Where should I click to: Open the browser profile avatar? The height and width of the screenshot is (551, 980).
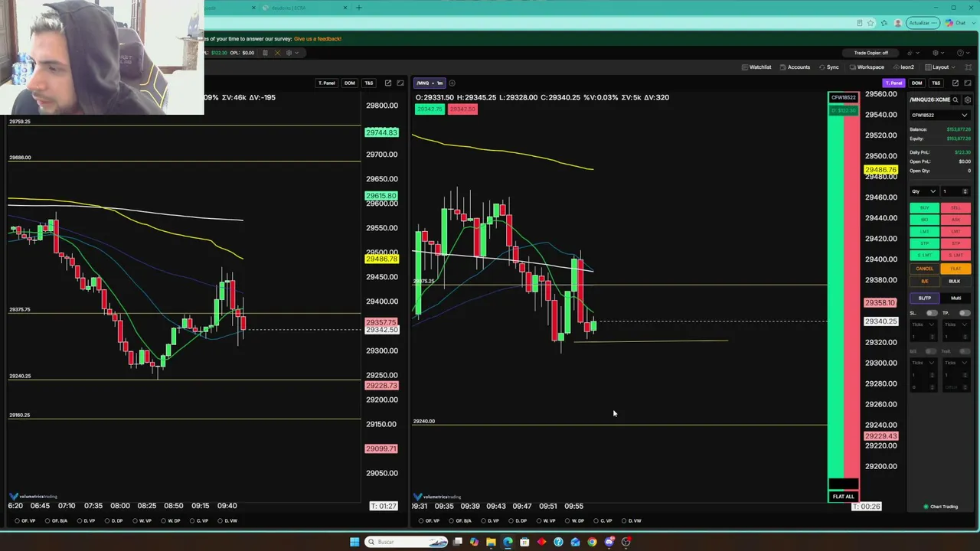click(898, 23)
